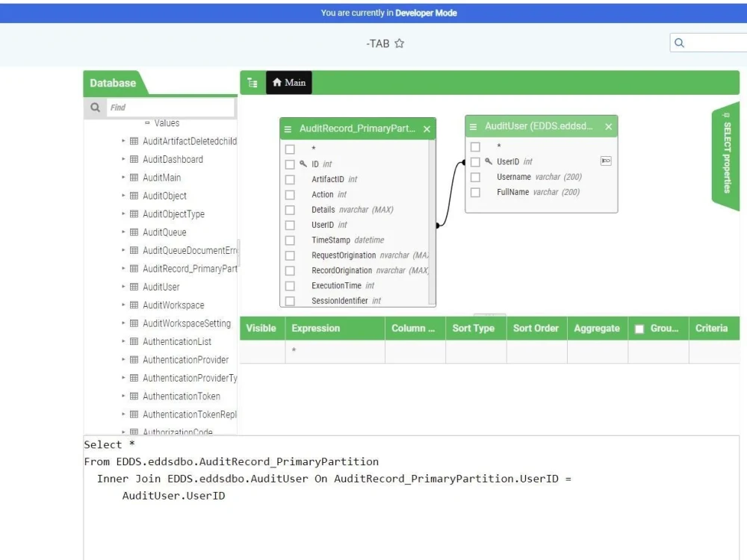Screen dimensions: 747x560
Task: Open the query tree structure icon
Action: point(252,83)
